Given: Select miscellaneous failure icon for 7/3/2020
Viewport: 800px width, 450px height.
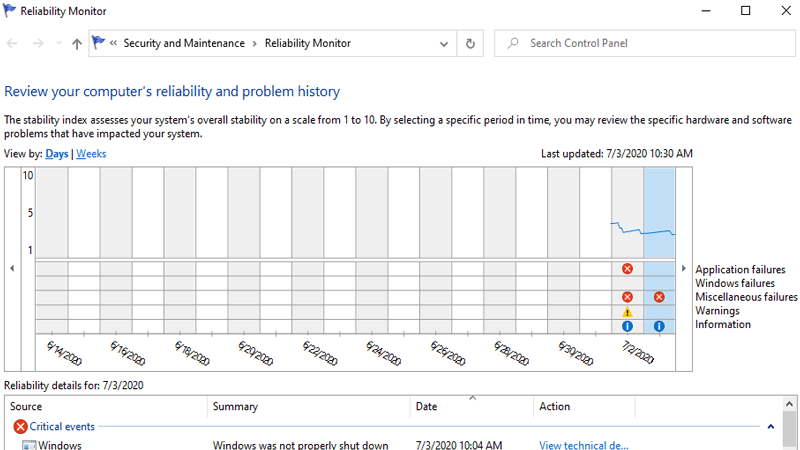Looking at the screenshot, I should [659, 297].
